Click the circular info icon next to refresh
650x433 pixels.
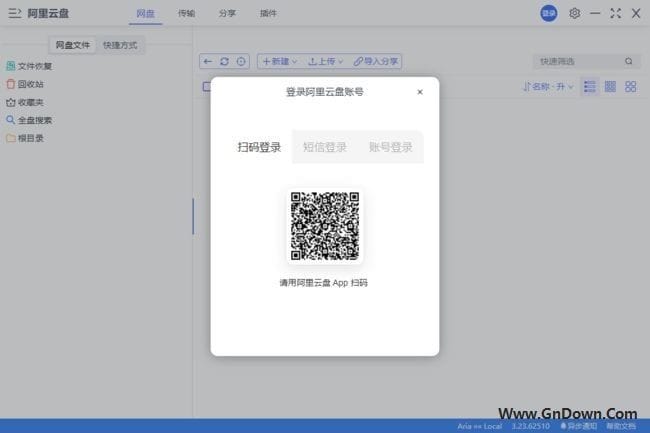(241, 61)
